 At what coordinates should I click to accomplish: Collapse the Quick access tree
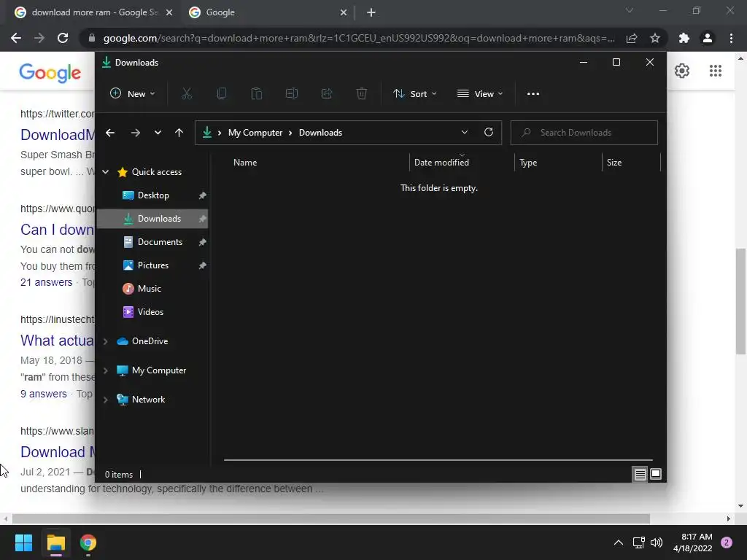point(106,172)
